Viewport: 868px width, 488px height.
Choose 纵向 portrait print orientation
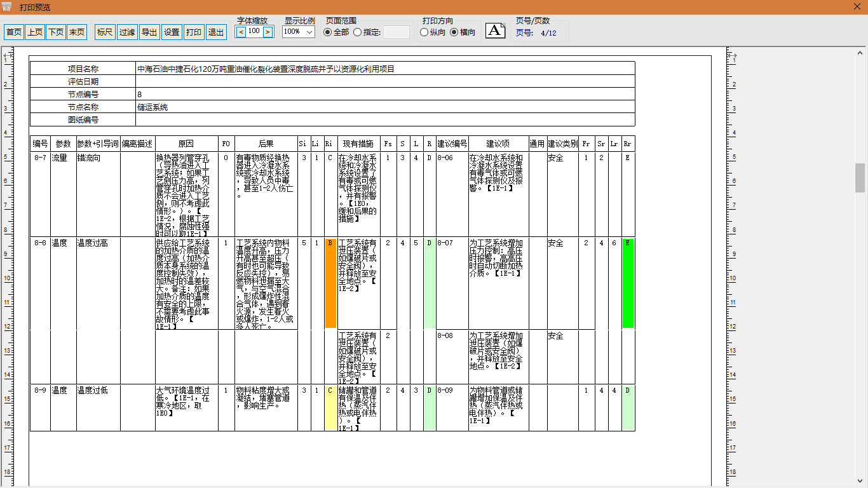tap(433, 32)
